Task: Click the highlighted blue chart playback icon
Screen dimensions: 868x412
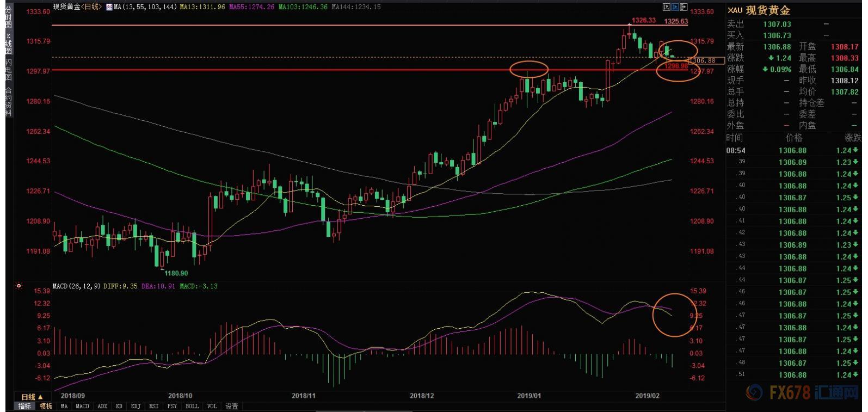Action: (675, 7)
